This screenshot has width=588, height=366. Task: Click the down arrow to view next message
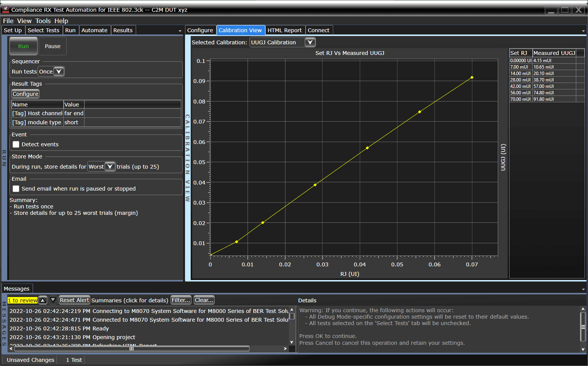tap(53, 300)
